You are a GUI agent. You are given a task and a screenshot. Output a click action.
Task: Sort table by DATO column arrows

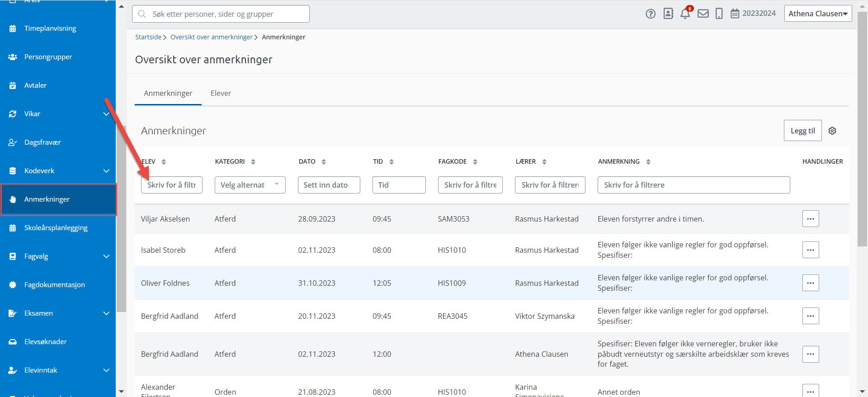pyautogui.click(x=324, y=162)
